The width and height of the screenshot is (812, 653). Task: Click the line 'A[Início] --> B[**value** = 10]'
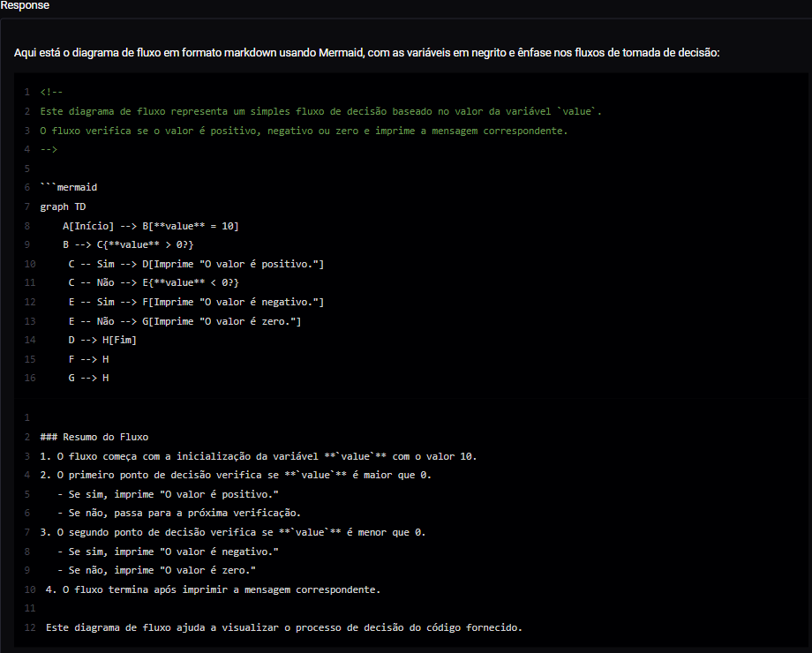[x=150, y=226]
